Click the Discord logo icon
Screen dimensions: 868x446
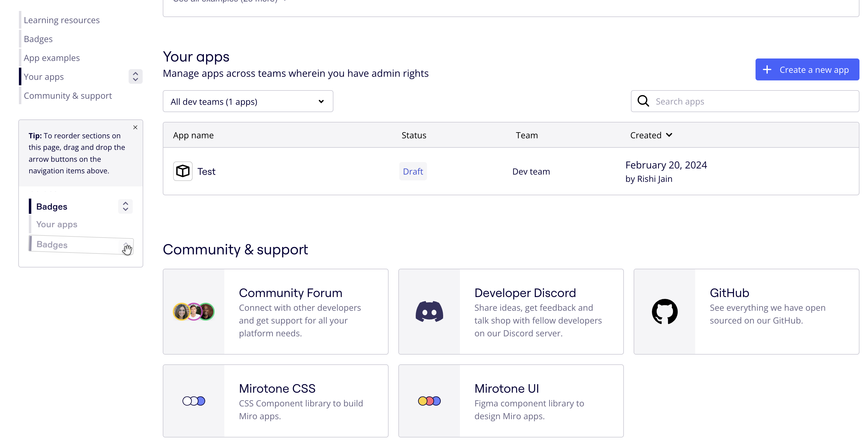[429, 312]
